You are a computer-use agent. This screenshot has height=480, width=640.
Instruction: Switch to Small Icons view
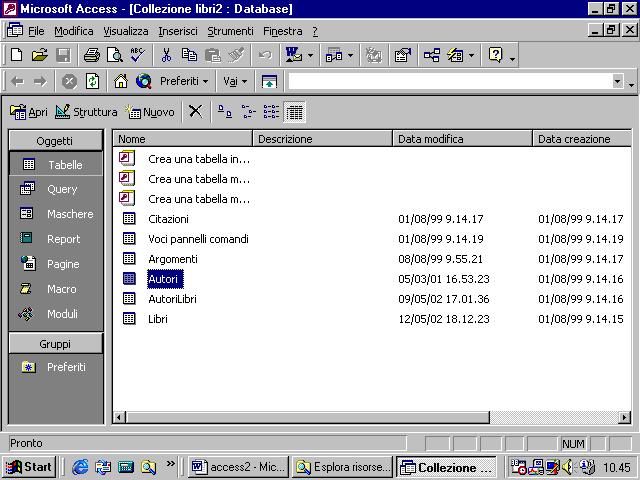point(248,111)
